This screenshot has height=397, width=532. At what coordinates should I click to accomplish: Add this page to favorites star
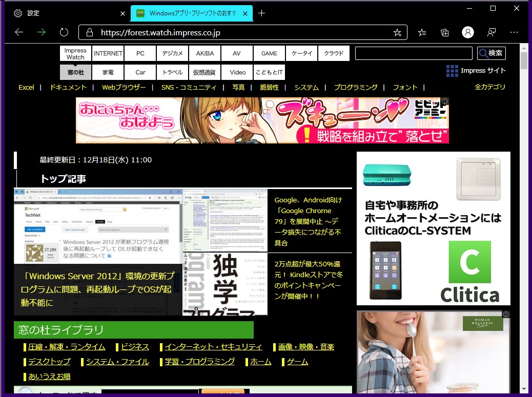tap(397, 33)
